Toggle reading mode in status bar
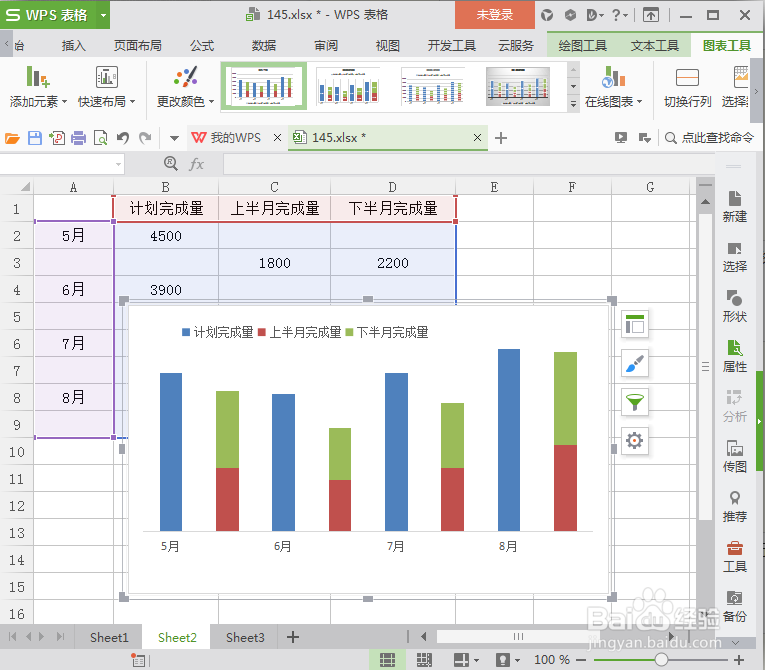Screen dimensions: 765x670 [x=461, y=660]
